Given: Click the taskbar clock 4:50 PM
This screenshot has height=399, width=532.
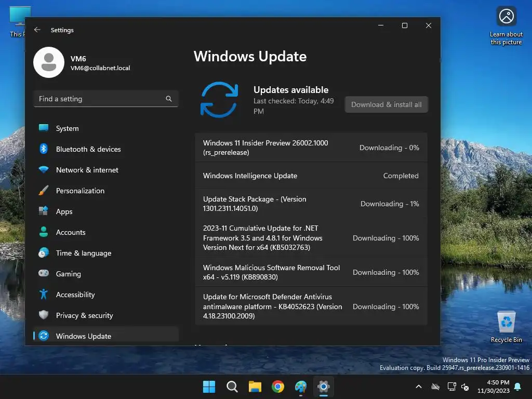Looking at the screenshot, I should coord(494,387).
